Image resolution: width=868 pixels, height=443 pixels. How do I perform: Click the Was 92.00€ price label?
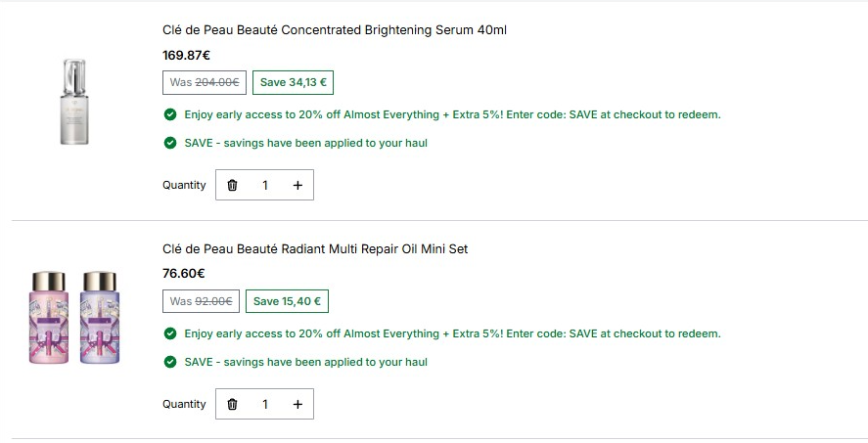[x=201, y=301]
